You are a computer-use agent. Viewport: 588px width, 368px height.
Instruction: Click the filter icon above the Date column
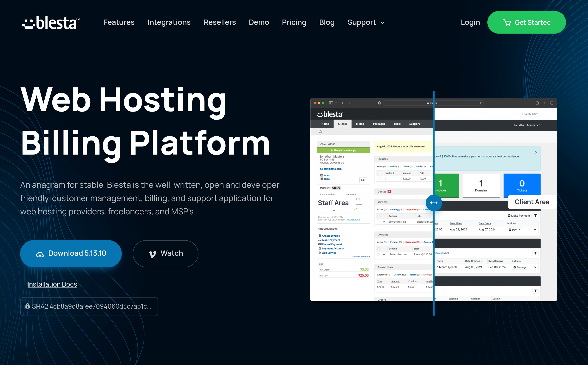point(536,291)
